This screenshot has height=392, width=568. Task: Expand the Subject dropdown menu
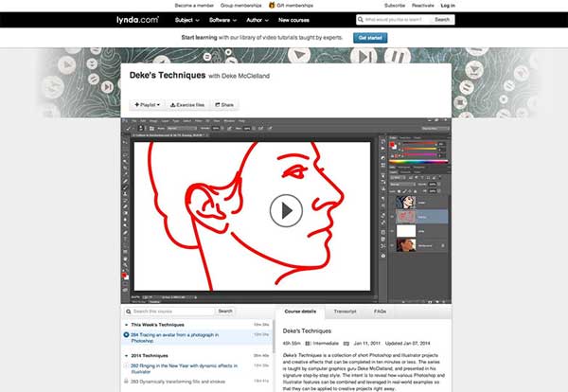tap(186, 20)
